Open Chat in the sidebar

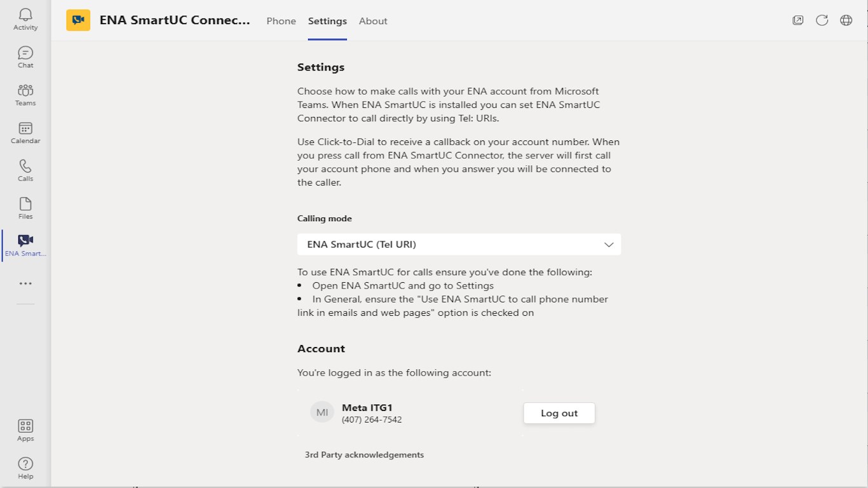coord(25,57)
